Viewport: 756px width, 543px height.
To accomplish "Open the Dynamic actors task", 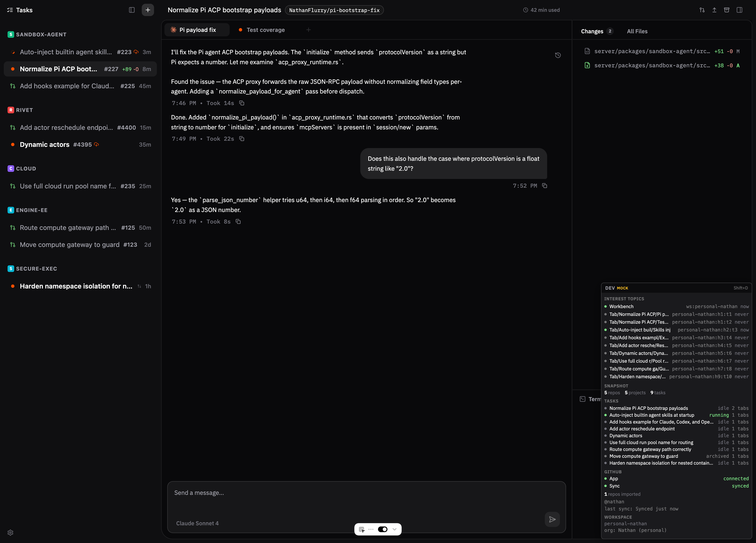I will 45,144.
